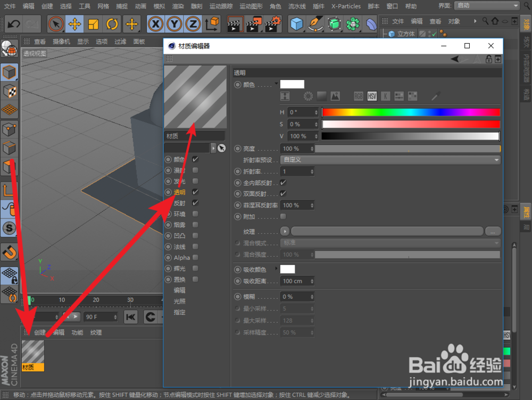Open the subdivision surface generator icon
This screenshot has width=532, height=400.
click(334, 24)
